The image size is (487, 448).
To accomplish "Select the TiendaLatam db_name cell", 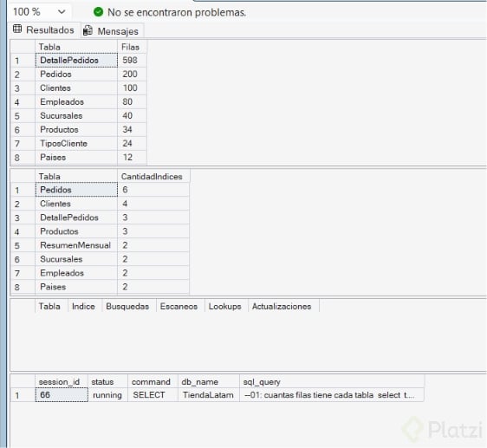I will [208, 395].
